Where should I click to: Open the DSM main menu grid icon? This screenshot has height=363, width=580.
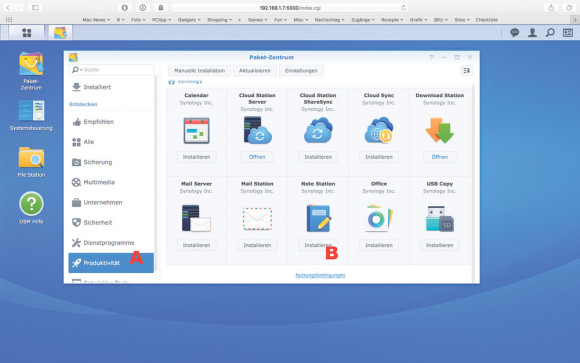click(x=27, y=33)
